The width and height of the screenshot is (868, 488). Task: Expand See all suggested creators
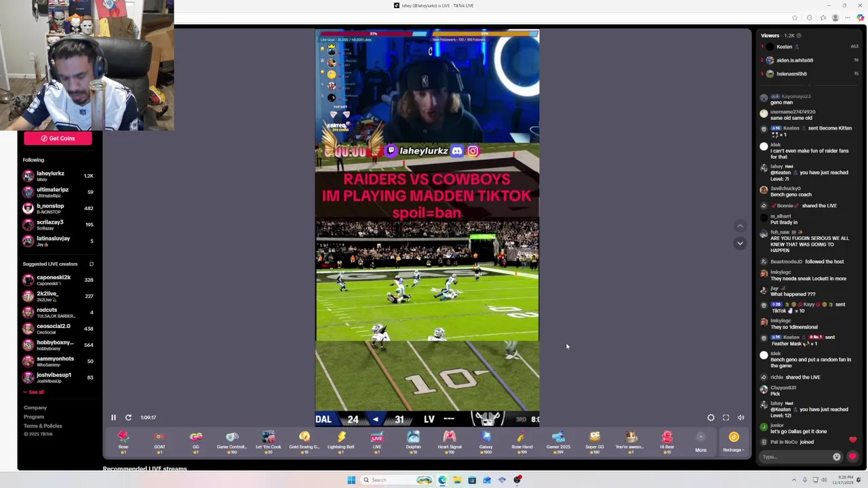coord(34,392)
